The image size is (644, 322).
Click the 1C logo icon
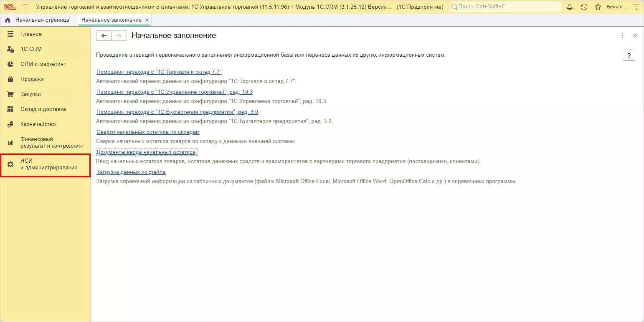pos(10,7)
